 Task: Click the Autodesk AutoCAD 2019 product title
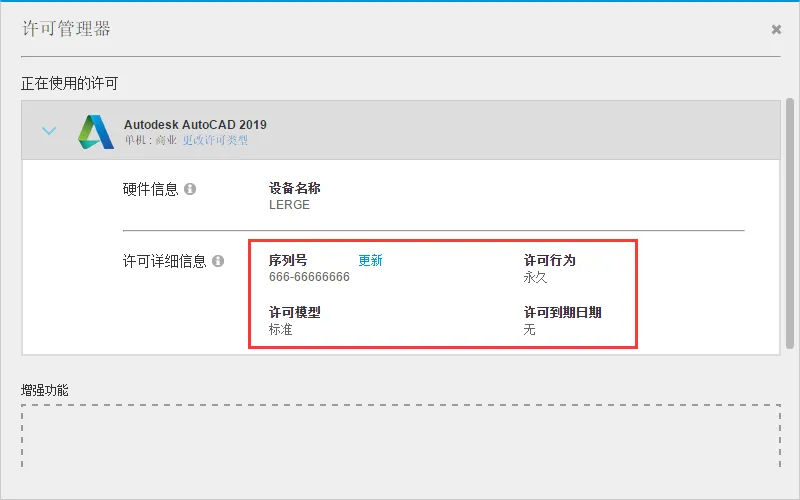pyautogui.click(x=195, y=125)
